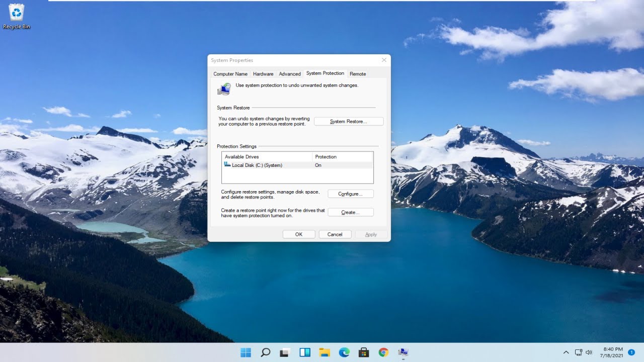Viewport: 644px width, 362px height.
Task: Show hidden tray icons chevron
Action: click(x=566, y=352)
